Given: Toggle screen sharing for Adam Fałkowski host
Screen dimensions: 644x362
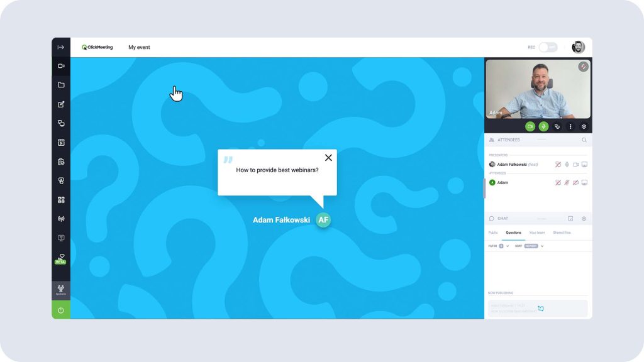Looking at the screenshot, I should click(584, 165).
